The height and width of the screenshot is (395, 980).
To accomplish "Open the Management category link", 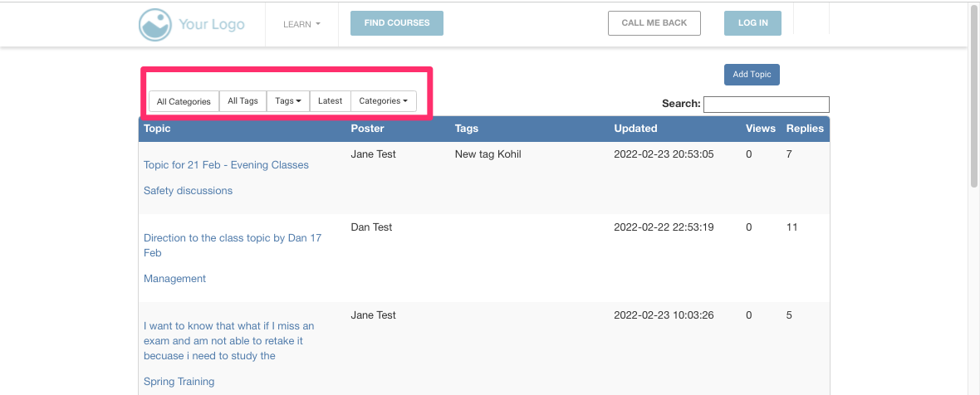I will click(x=174, y=279).
